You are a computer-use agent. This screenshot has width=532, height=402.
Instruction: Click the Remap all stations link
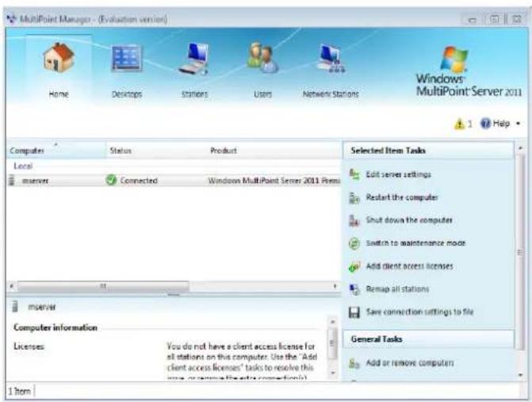pyautogui.click(x=397, y=289)
